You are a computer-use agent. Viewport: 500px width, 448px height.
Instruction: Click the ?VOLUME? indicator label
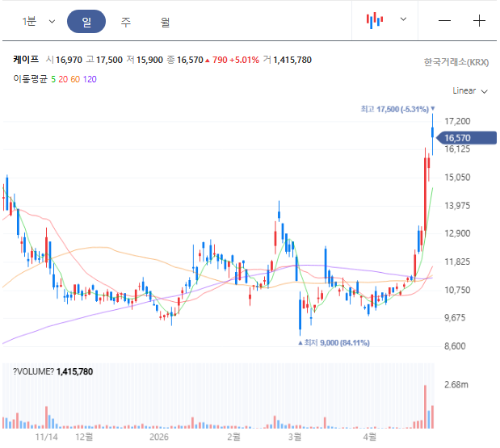click(x=33, y=371)
